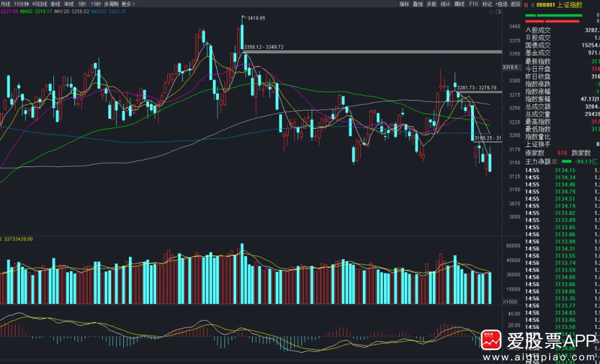Click the red G icon beside the stock code
This screenshot has height=364, width=600.
(x=526, y=4)
